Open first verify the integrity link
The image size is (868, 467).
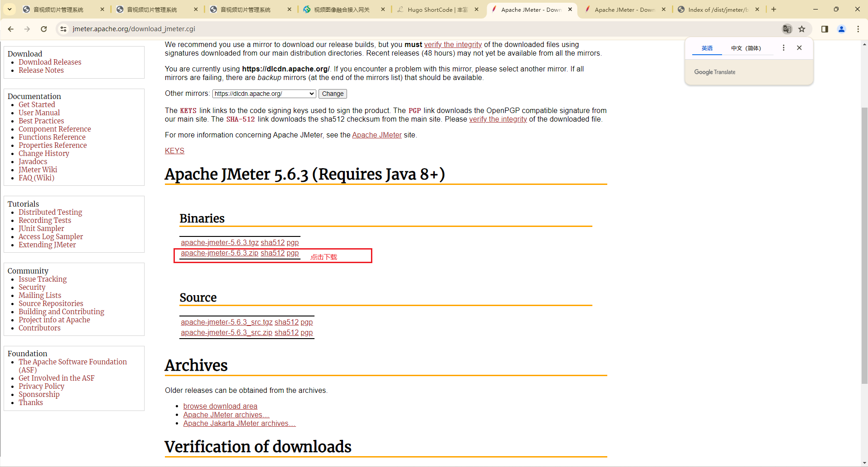(x=453, y=44)
